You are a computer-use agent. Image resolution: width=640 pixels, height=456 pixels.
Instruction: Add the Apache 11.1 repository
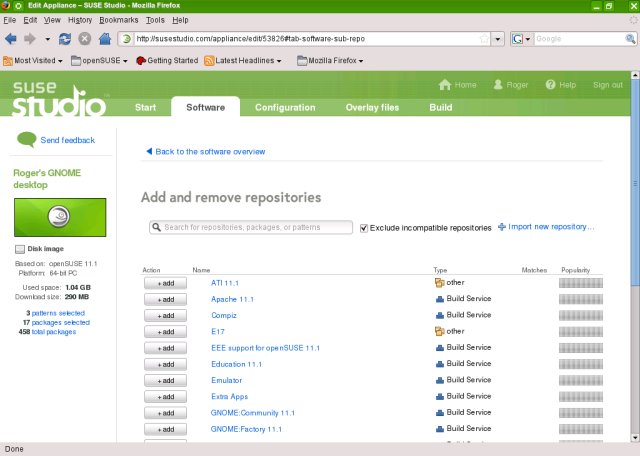tap(165, 299)
